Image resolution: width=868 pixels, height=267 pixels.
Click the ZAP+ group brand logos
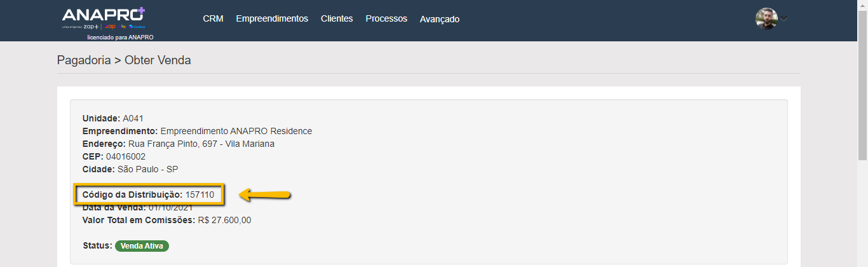104,27
